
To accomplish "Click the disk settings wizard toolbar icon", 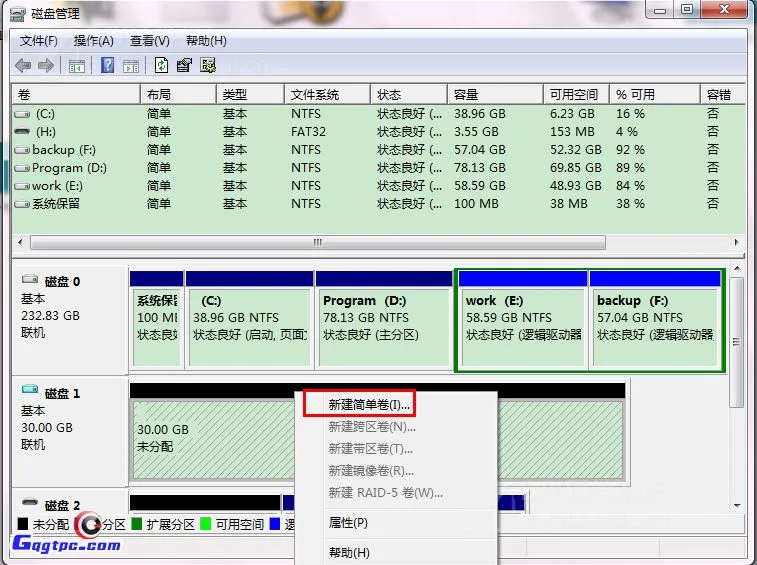I will coord(208,65).
